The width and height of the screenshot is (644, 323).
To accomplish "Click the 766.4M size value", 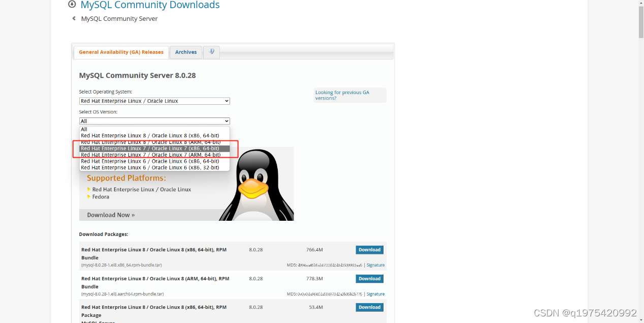I will 314,250.
